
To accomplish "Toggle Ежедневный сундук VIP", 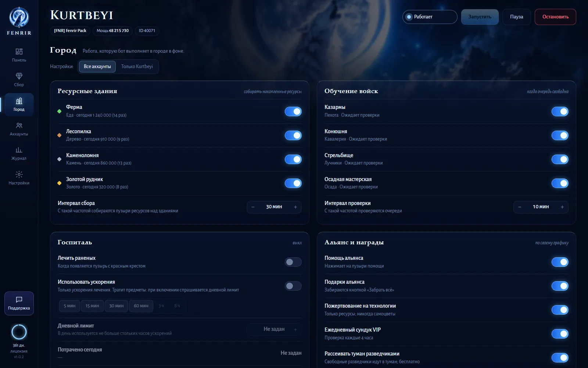I will 560,334.
